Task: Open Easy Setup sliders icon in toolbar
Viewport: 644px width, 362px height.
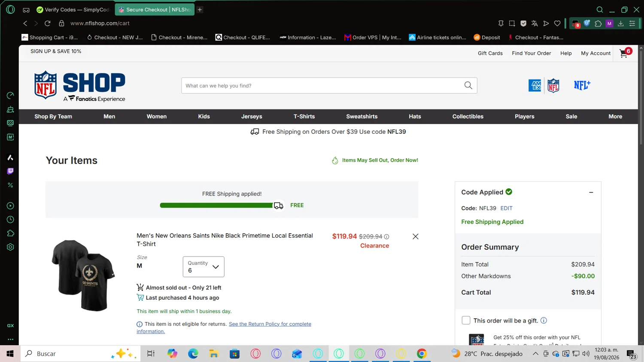Action: 632,24
